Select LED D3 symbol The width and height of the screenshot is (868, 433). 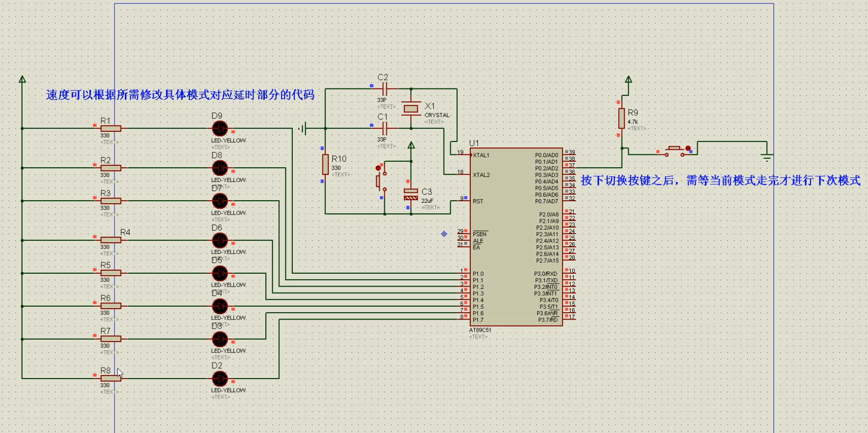click(220, 339)
